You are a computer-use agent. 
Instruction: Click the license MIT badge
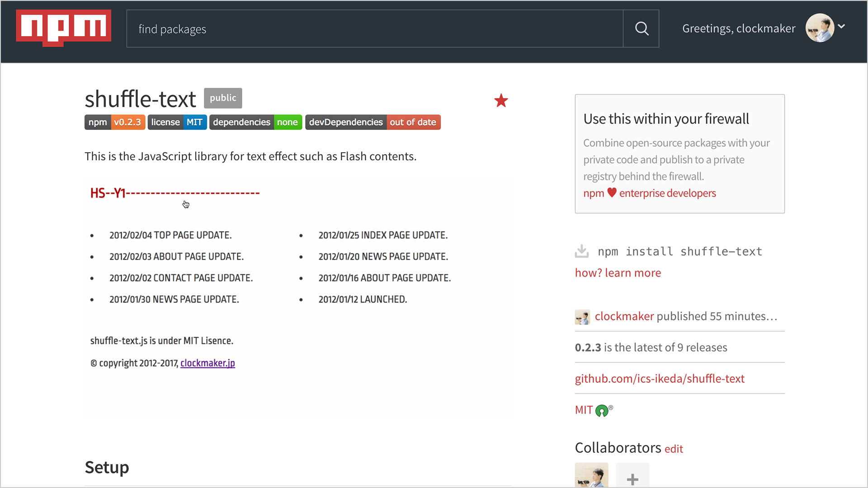point(177,122)
